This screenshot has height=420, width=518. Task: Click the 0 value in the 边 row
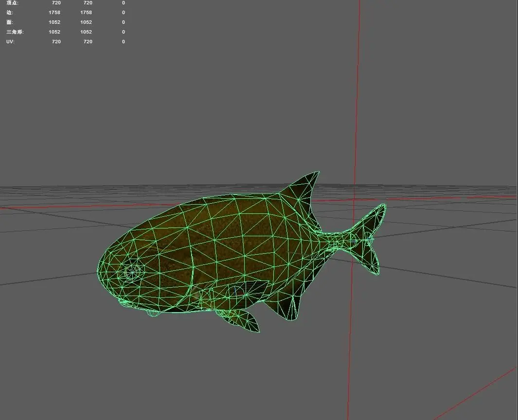(x=124, y=12)
